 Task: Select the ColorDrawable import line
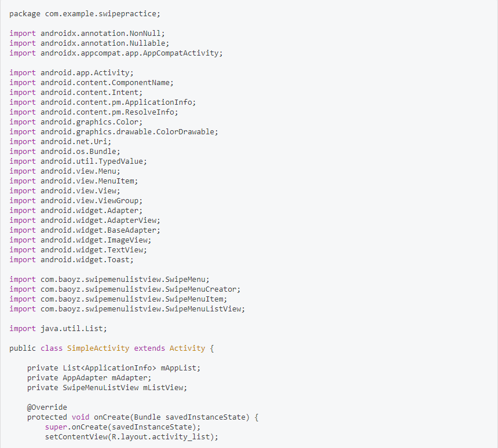tap(113, 132)
